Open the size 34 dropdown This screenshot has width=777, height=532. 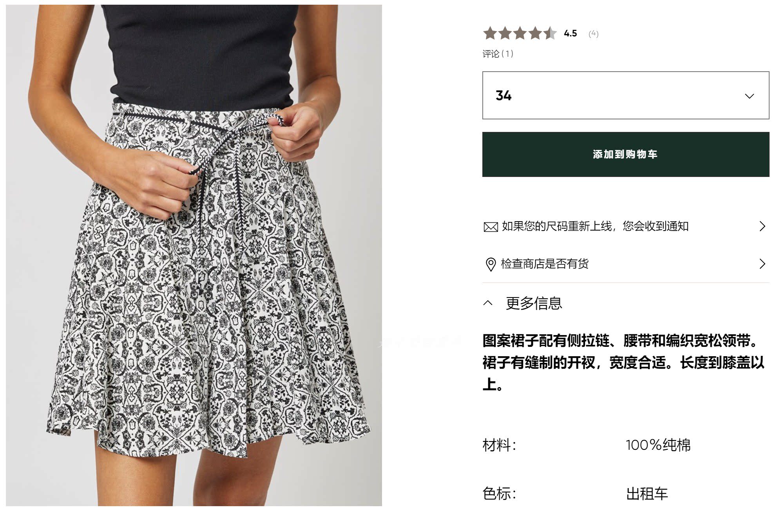coord(626,95)
